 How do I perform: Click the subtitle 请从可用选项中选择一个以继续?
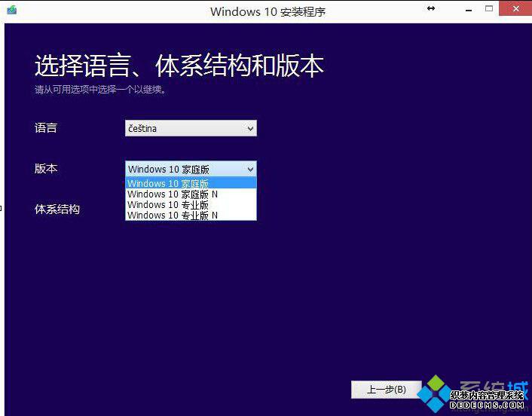tap(100, 90)
